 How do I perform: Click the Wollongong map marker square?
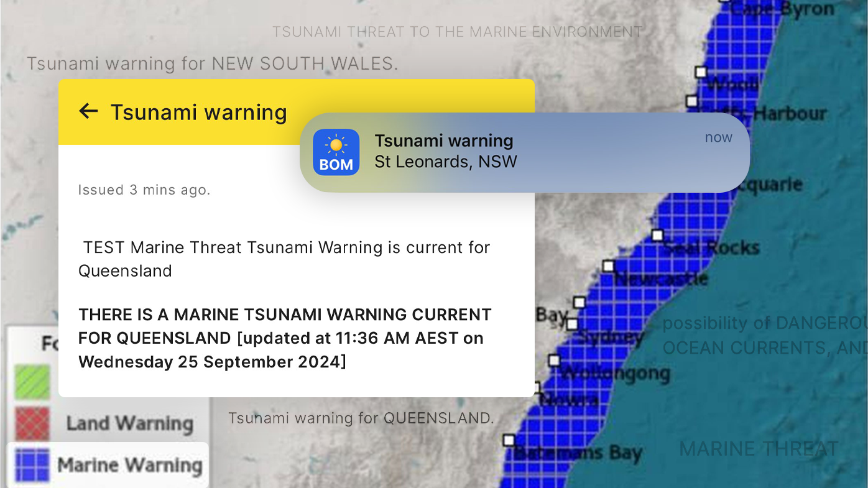coord(554,361)
